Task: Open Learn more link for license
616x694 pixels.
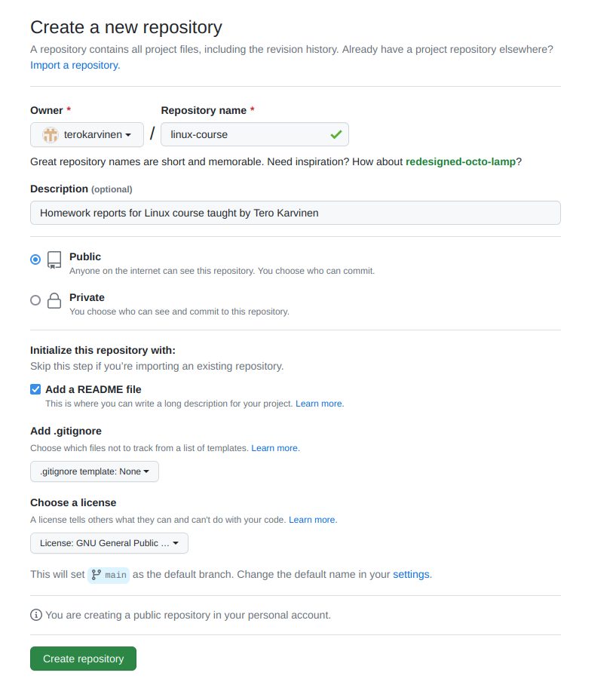Action: pos(313,520)
